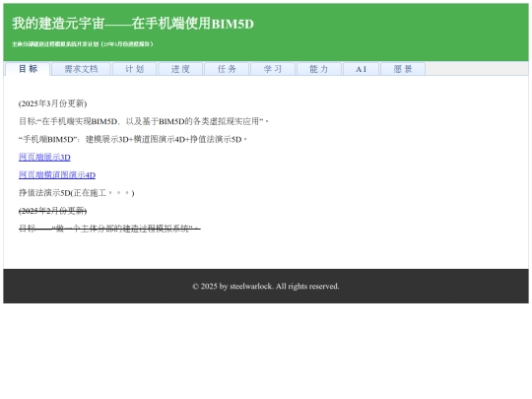Switch to the 计划 tab
This screenshot has height=399, width=532.
134,69
